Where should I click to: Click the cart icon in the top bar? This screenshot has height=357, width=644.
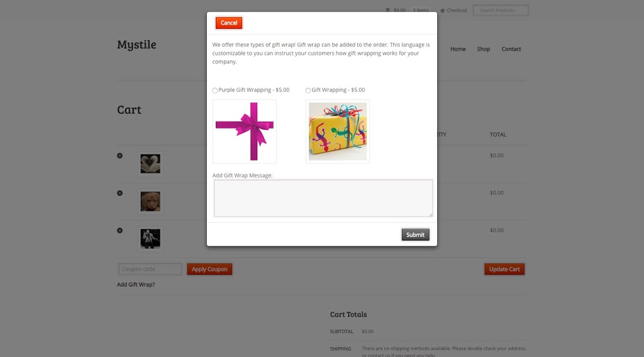(387, 10)
